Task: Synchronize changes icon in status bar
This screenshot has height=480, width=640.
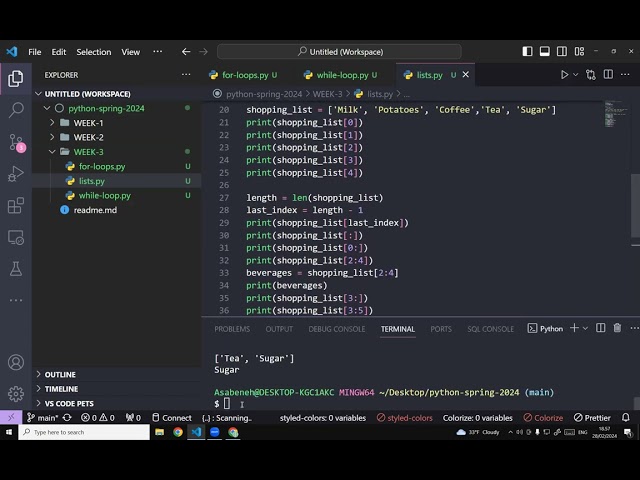Action: click(x=67, y=418)
